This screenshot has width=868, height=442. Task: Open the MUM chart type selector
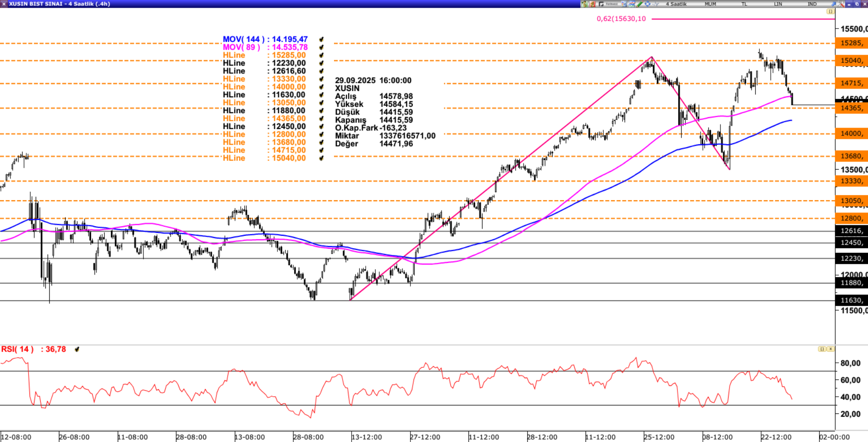pyautogui.click(x=710, y=4)
